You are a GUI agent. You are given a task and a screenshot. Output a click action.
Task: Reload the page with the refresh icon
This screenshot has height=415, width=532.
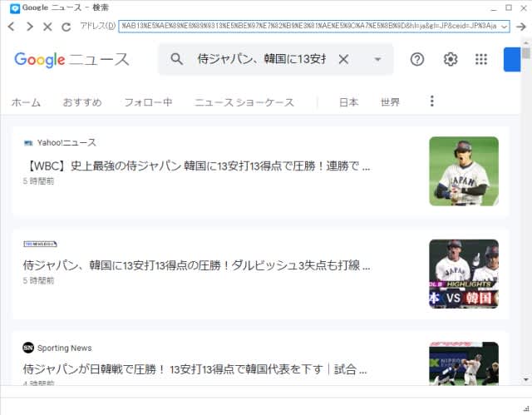(x=66, y=27)
